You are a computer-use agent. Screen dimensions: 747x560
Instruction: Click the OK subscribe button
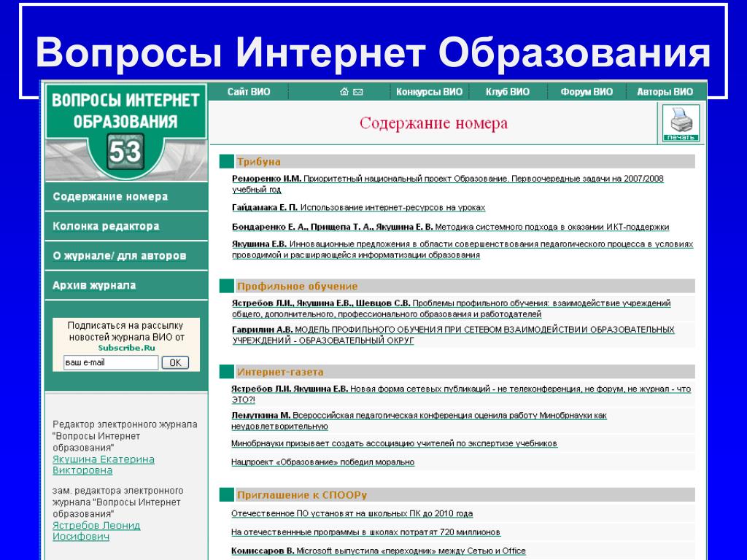pyautogui.click(x=175, y=362)
